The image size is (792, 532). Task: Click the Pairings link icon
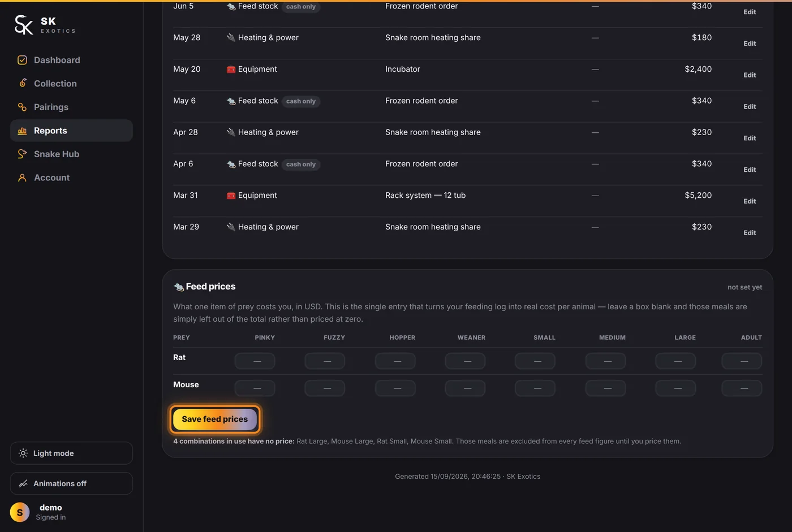point(23,107)
